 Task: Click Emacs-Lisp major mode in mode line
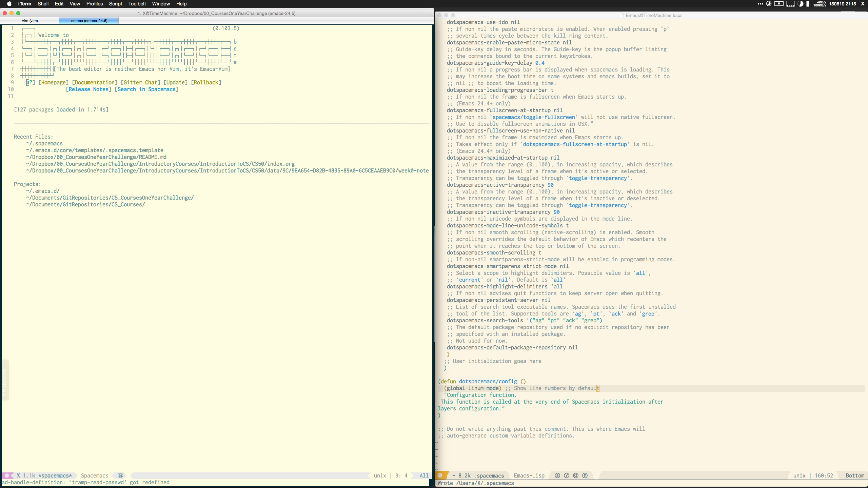[x=529, y=475]
